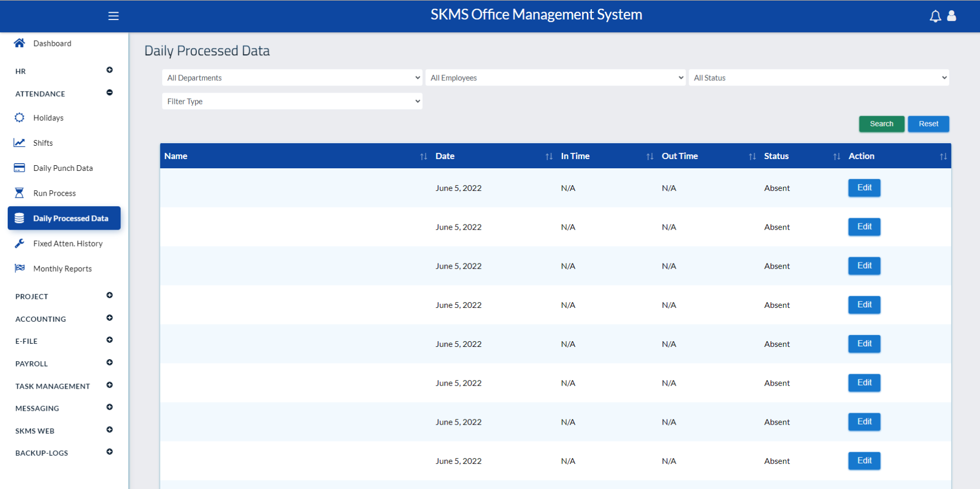Click the Fixed Atten. History wrench icon
The height and width of the screenshot is (489, 980).
tap(19, 243)
